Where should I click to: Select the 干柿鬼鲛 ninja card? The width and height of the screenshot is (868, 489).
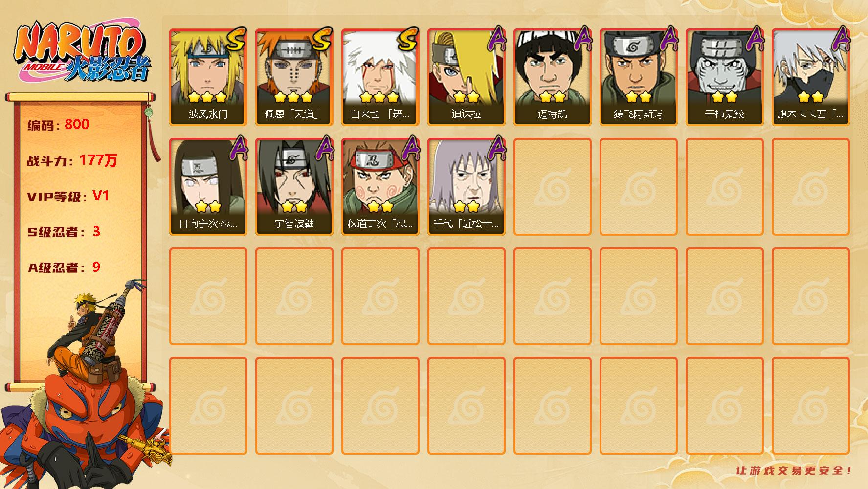[x=724, y=77]
